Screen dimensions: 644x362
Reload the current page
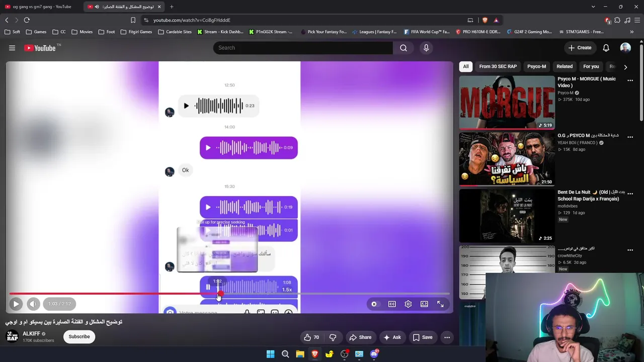pyautogui.click(x=27, y=20)
